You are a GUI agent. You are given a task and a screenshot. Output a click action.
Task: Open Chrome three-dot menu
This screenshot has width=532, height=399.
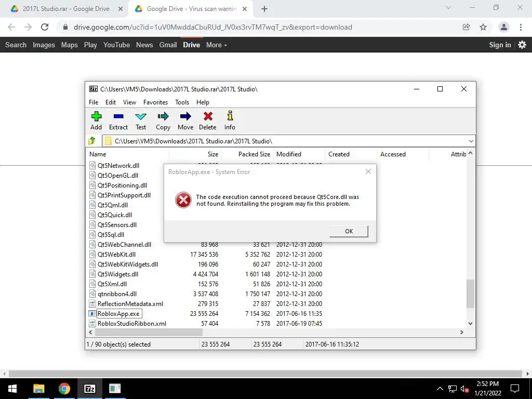[521, 27]
